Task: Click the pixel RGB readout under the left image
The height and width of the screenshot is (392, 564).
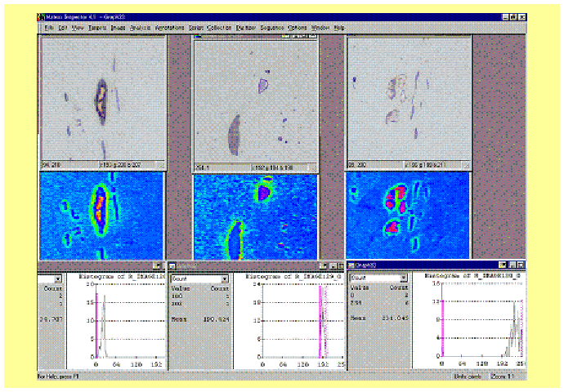Action: click(x=120, y=165)
